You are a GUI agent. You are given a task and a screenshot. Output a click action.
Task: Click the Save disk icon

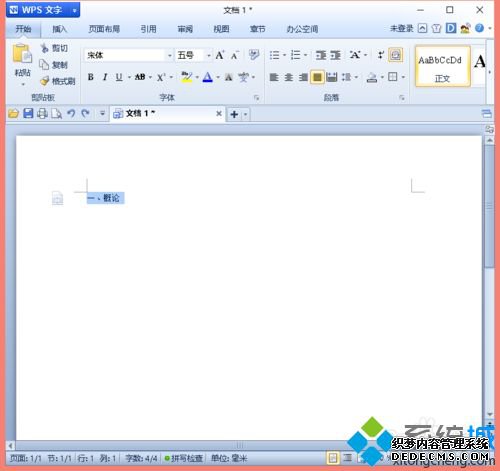click(28, 114)
